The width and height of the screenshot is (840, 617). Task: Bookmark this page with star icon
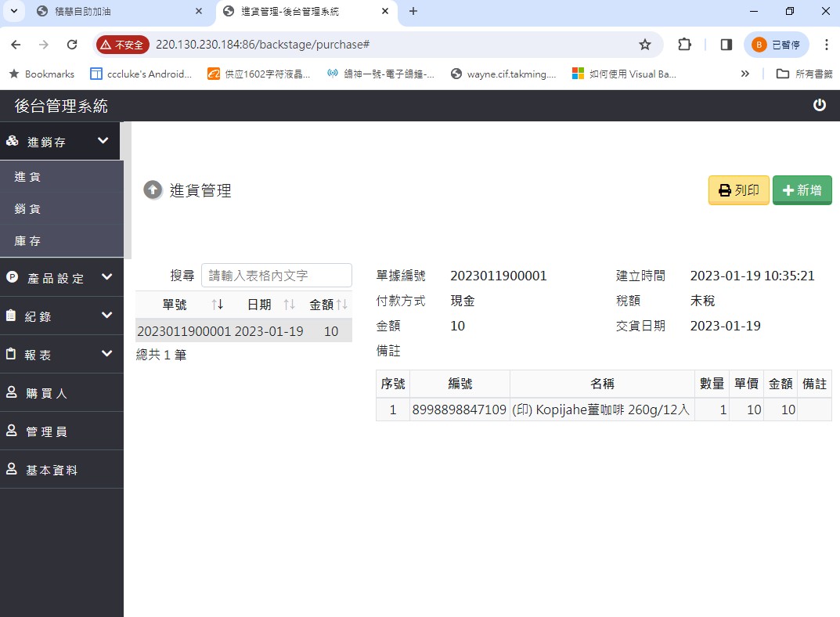click(645, 45)
